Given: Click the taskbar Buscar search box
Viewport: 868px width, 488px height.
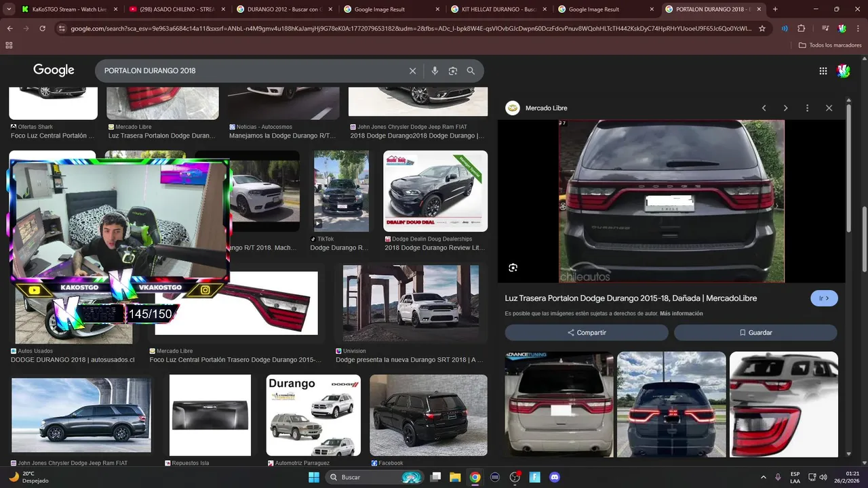Looking at the screenshot, I should click(x=374, y=477).
